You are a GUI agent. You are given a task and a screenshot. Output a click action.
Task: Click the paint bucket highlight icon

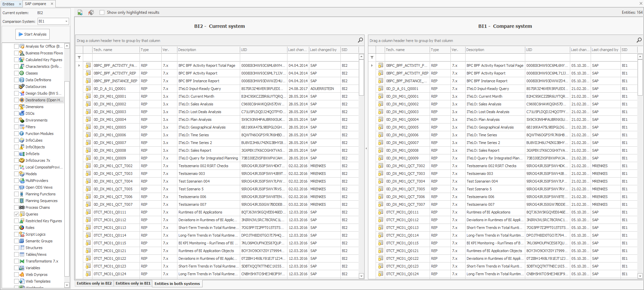click(x=91, y=12)
